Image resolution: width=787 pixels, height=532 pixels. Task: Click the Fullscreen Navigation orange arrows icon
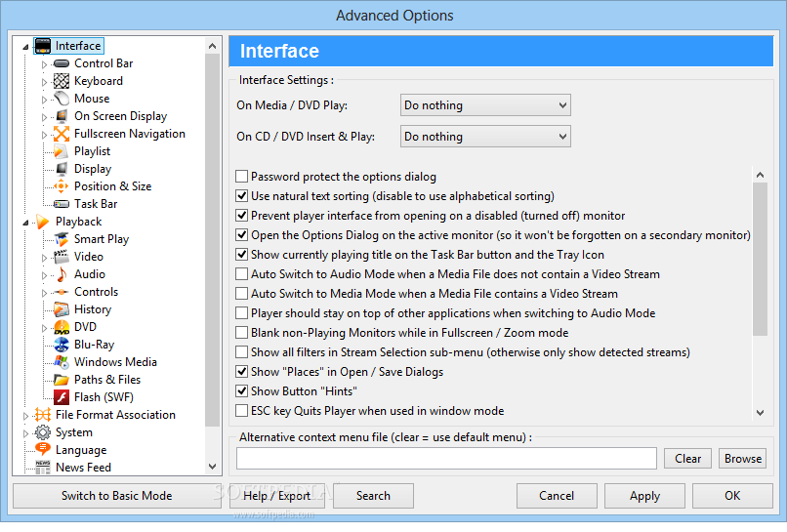pos(62,134)
